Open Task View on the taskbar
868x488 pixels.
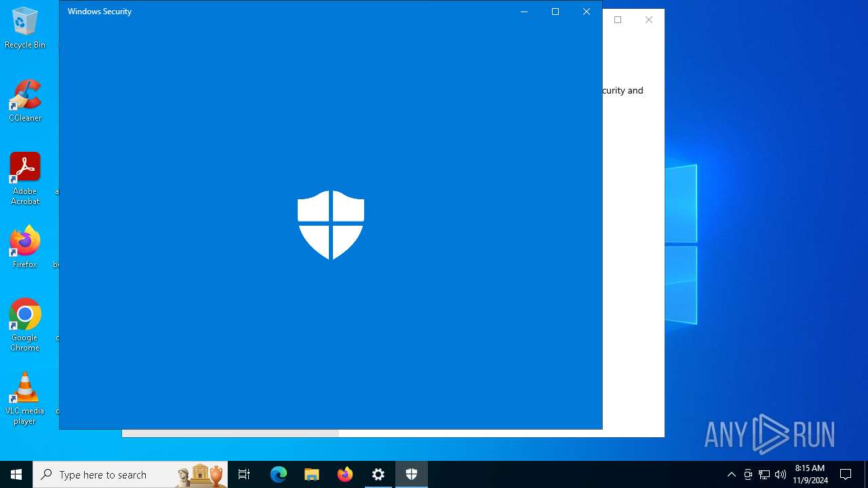[244, 474]
